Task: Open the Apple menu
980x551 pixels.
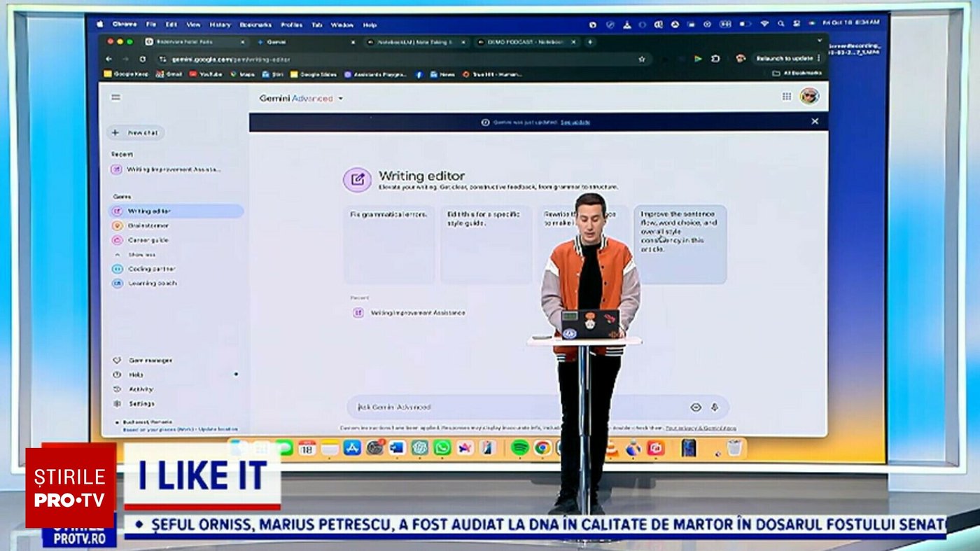Action: pyautogui.click(x=99, y=25)
